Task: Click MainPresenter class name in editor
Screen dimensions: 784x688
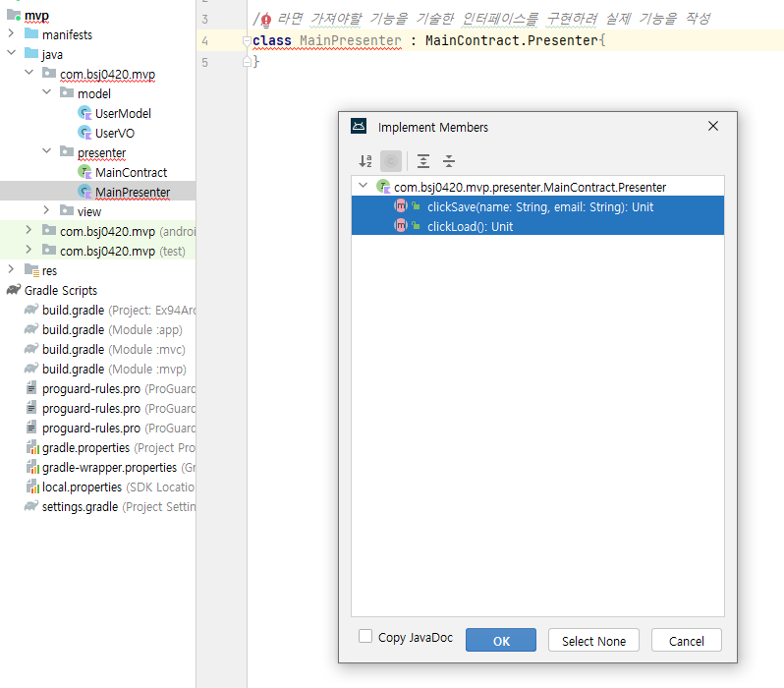Action: coord(350,40)
